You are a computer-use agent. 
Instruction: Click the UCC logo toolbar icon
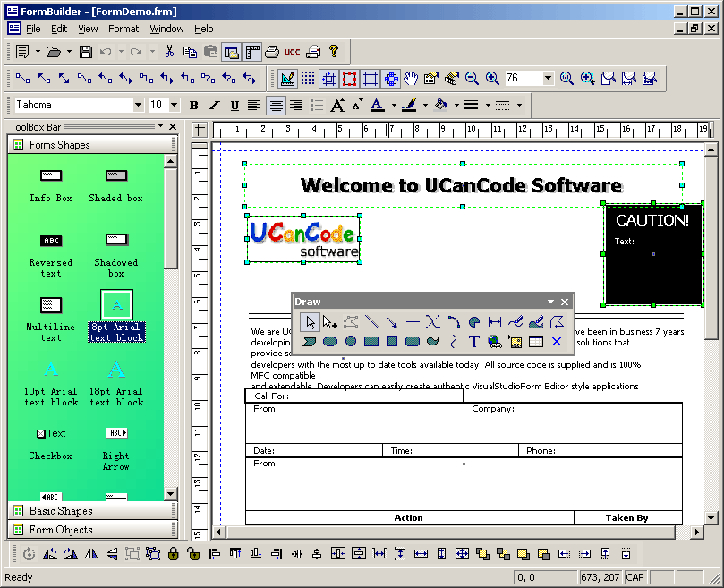293,52
